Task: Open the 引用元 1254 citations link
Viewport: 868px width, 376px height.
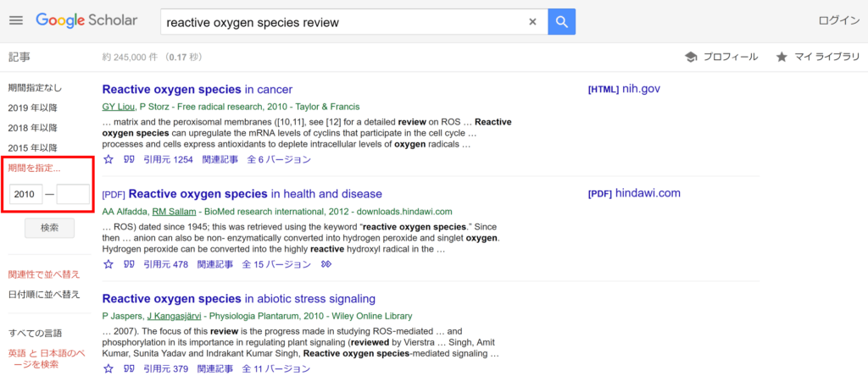Action: (168, 160)
